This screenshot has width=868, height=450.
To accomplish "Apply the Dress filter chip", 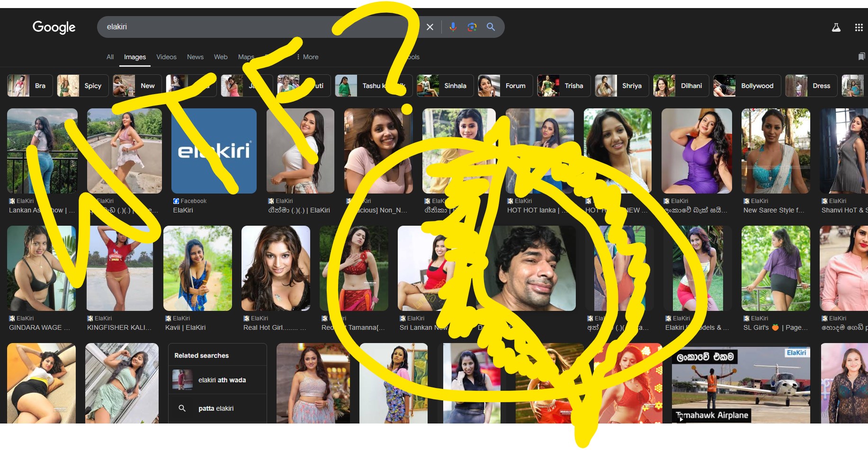I will point(811,86).
